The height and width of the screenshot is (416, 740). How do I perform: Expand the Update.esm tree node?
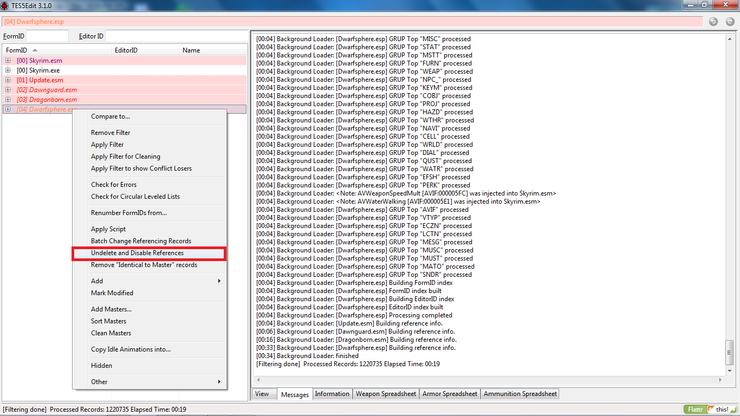(8, 80)
